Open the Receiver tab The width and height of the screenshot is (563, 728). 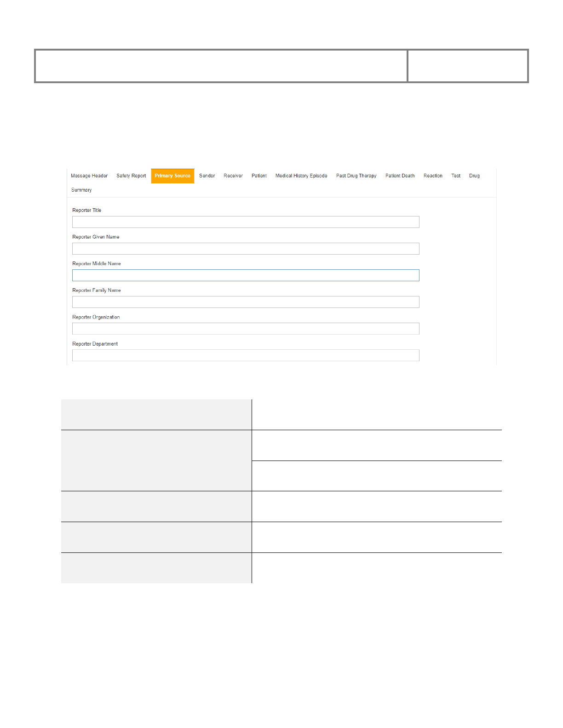pos(233,176)
